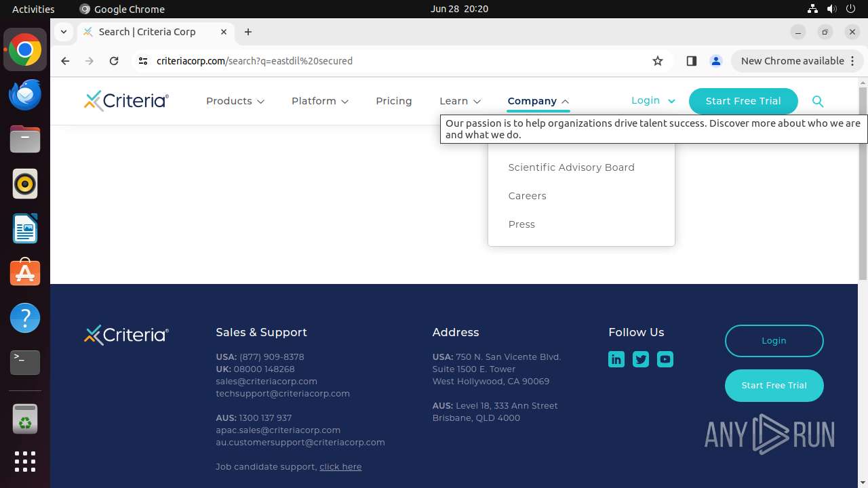
Task: Open the power menu icon in top bar
Action: point(850,9)
